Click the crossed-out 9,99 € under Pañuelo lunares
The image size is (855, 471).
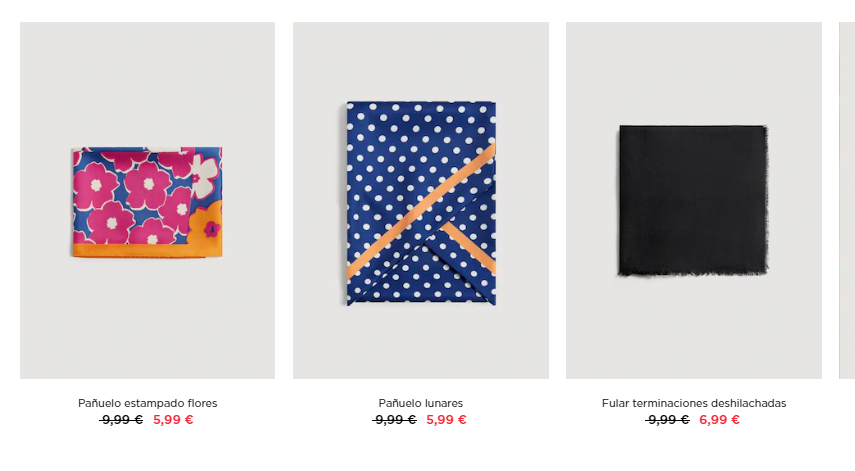tap(394, 420)
